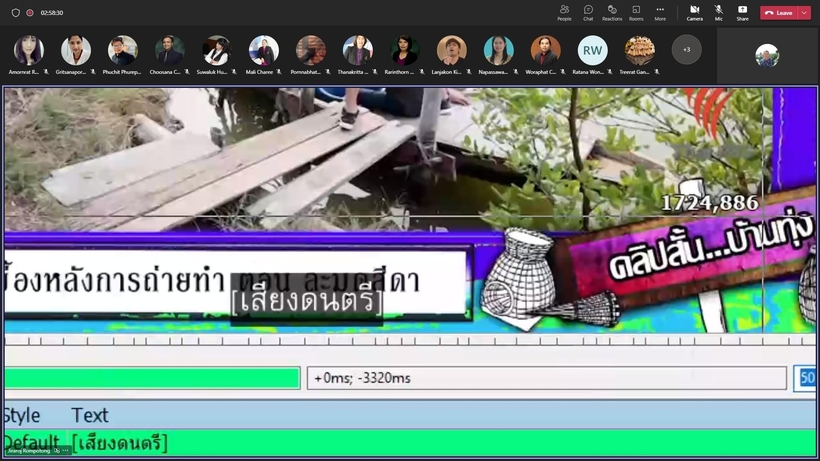Open the More options menu

(660, 13)
